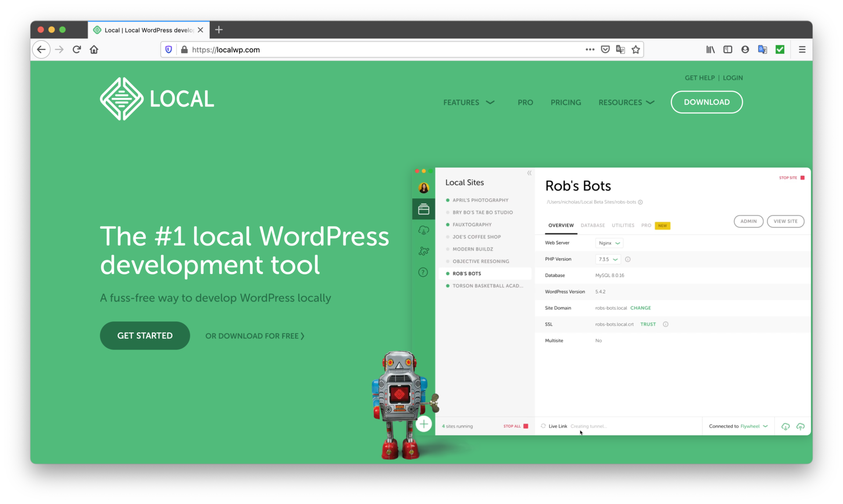
Task: Click the push to Flywheel cloud icon
Action: point(800,426)
